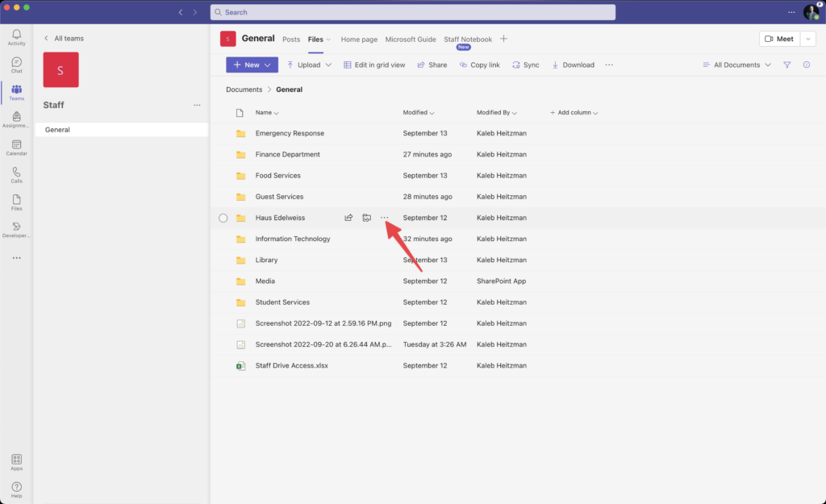Image resolution: width=826 pixels, height=504 pixels.
Task: Click the Download toolbar button
Action: point(574,65)
